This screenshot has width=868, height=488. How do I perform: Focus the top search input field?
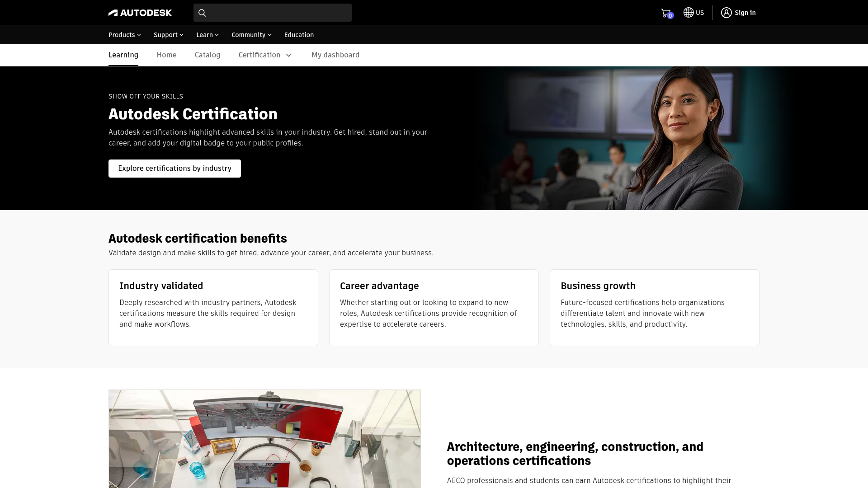point(273,13)
